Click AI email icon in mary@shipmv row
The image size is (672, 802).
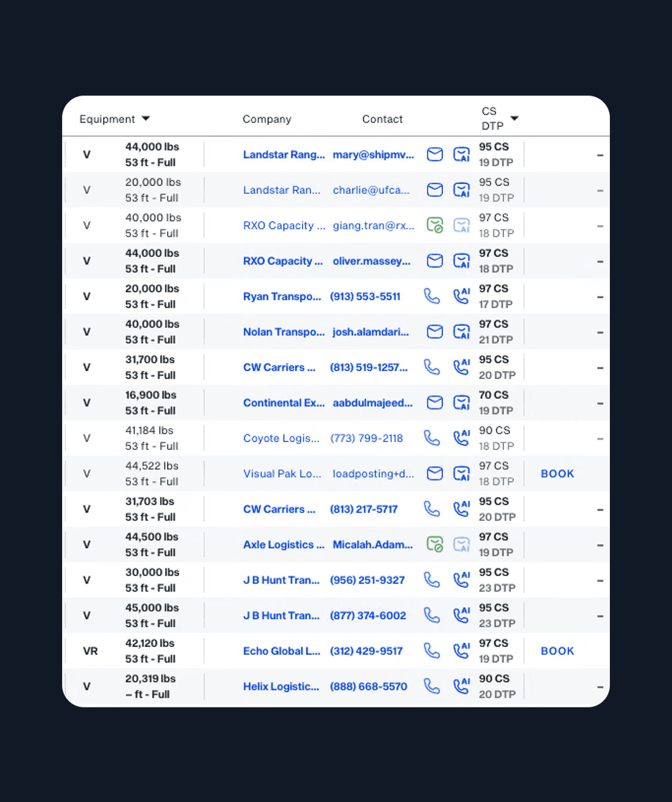461,155
